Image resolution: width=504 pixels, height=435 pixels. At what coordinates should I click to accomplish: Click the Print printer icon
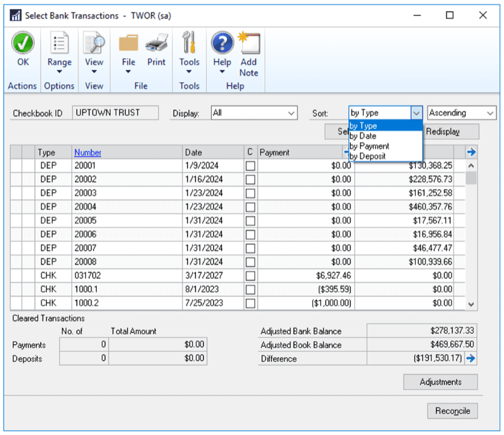tap(156, 44)
